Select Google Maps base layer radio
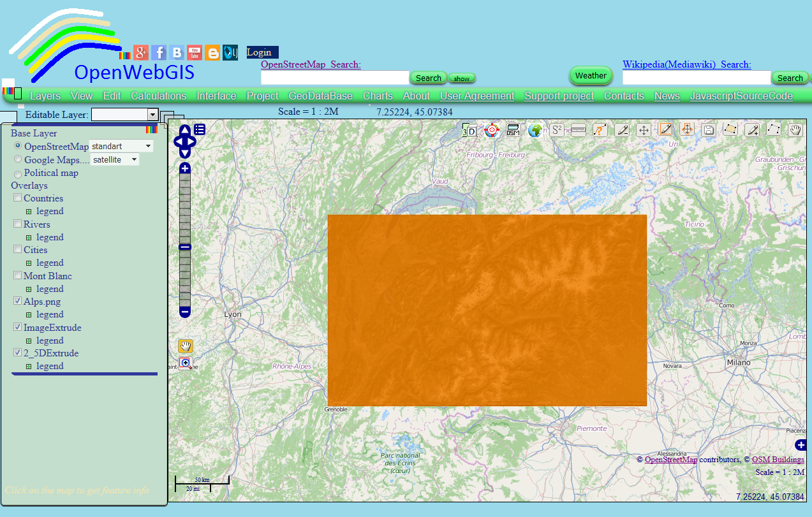This screenshot has height=517, width=812. point(18,159)
